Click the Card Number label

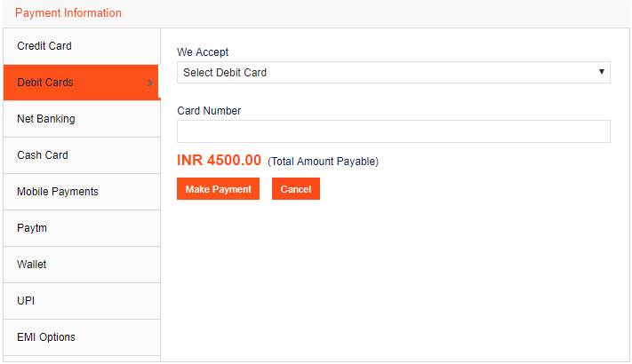tap(209, 111)
